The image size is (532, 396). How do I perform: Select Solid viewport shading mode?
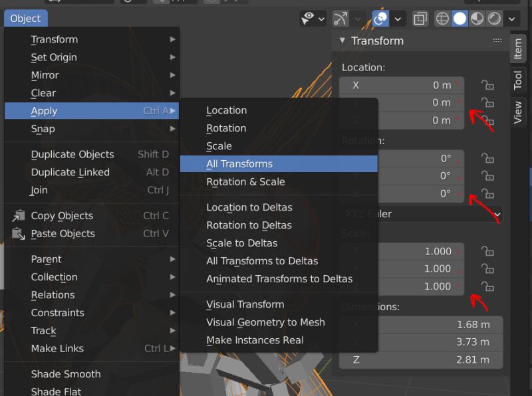[460, 19]
